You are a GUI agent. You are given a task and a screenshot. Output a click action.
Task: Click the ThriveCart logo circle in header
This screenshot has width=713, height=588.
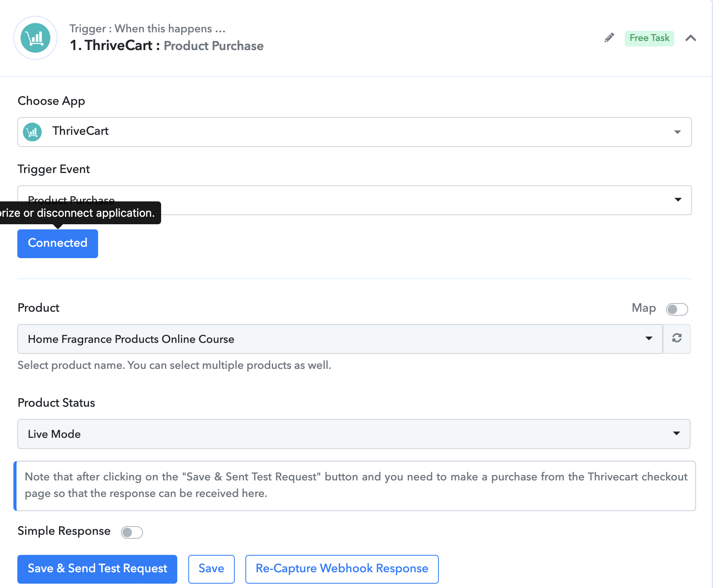(35, 38)
